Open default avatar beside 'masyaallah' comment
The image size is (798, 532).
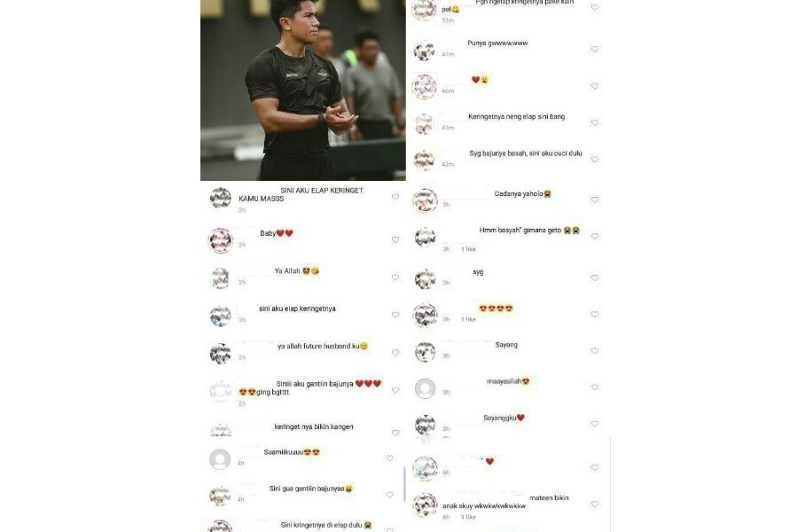[425, 389]
